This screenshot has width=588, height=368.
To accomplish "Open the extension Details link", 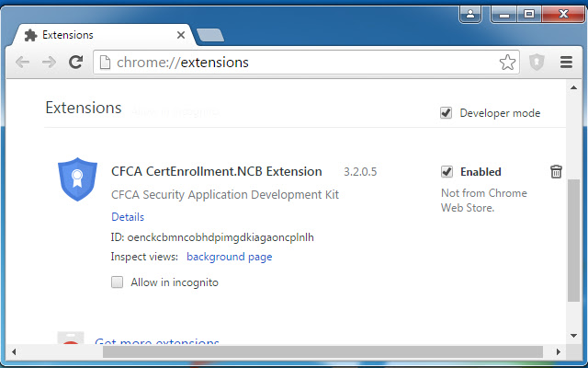I will point(128,217).
